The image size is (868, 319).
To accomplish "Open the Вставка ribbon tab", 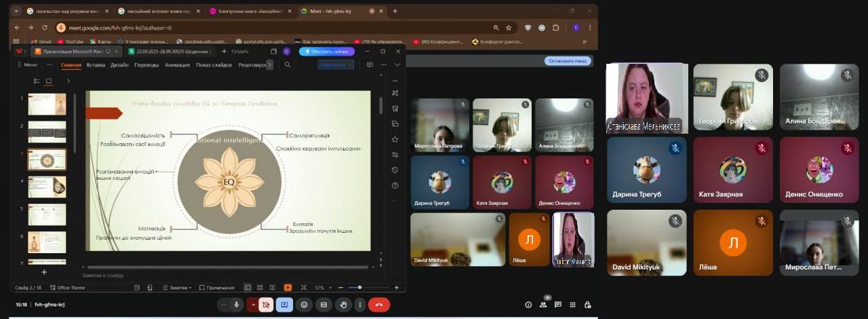I will tap(96, 65).
